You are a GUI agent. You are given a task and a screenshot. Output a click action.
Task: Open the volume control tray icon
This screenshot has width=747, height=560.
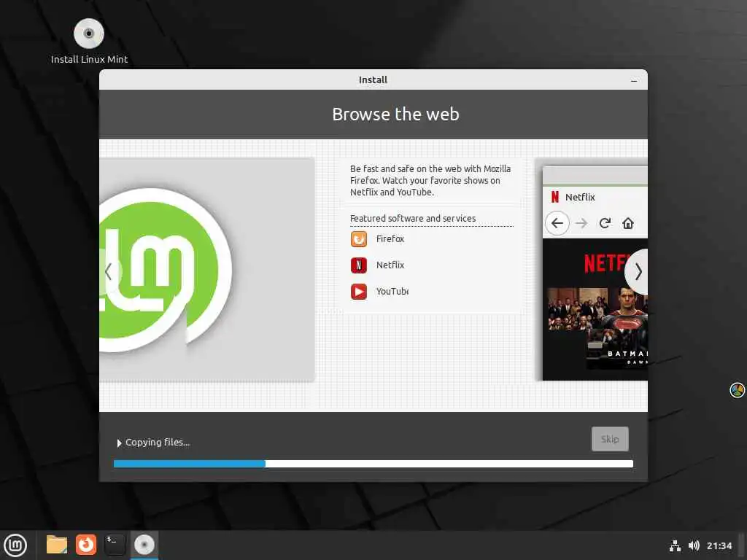click(x=694, y=545)
